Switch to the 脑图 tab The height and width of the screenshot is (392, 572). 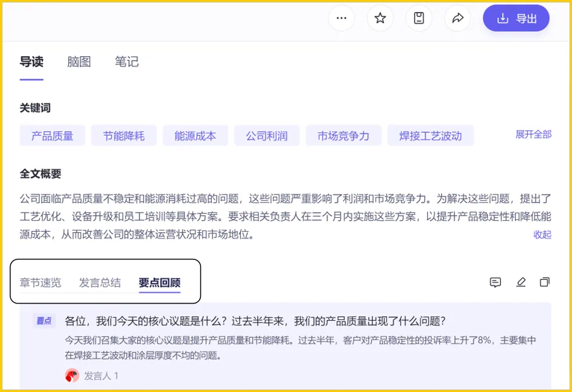tap(79, 62)
